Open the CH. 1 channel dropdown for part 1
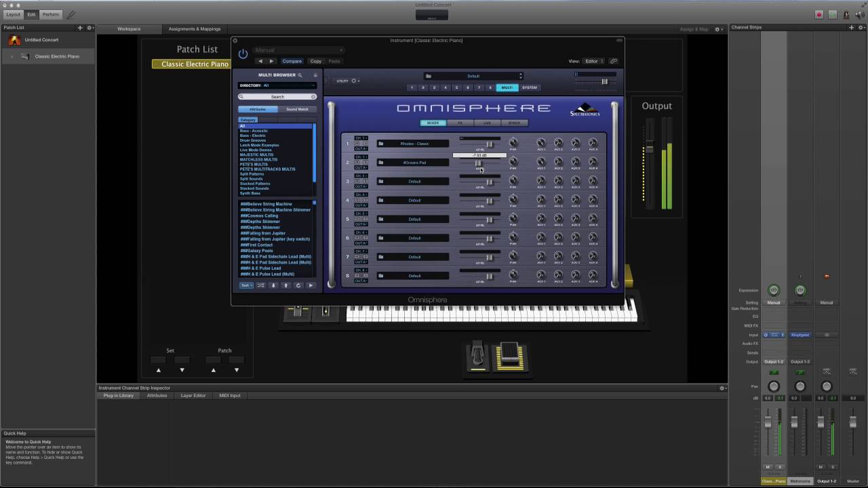Image resolution: width=868 pixels, height=488 pixels. click(361, 138)
